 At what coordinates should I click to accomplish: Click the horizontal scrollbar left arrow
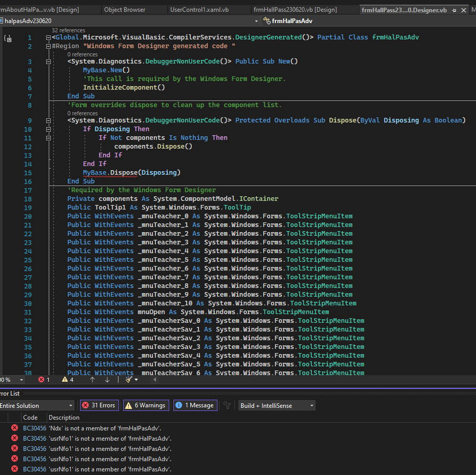point(154,380)
